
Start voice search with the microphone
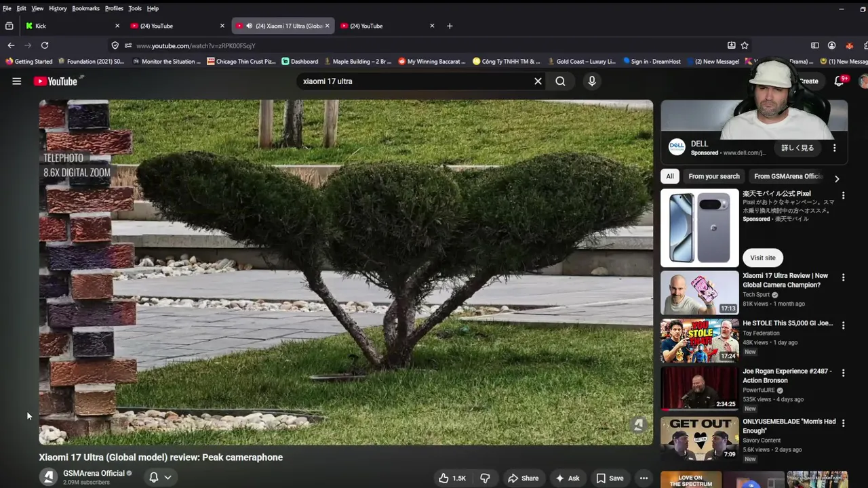click(x=592, y=81)
